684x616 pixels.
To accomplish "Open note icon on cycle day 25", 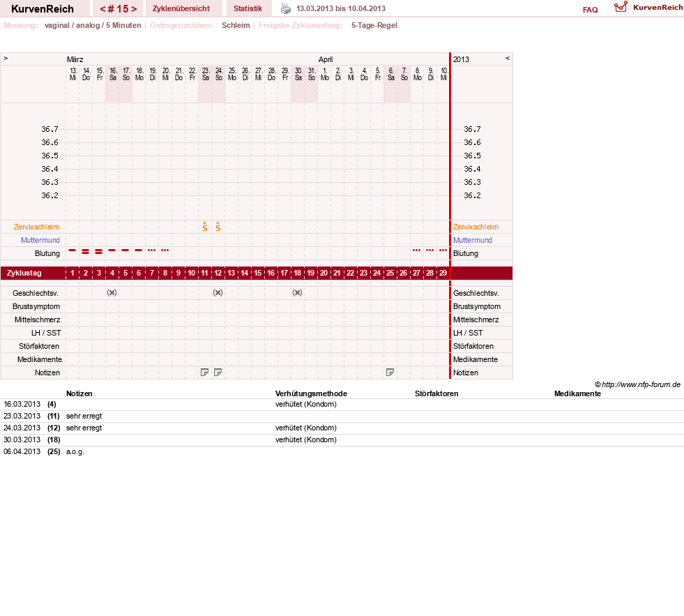I will (390, 373).
